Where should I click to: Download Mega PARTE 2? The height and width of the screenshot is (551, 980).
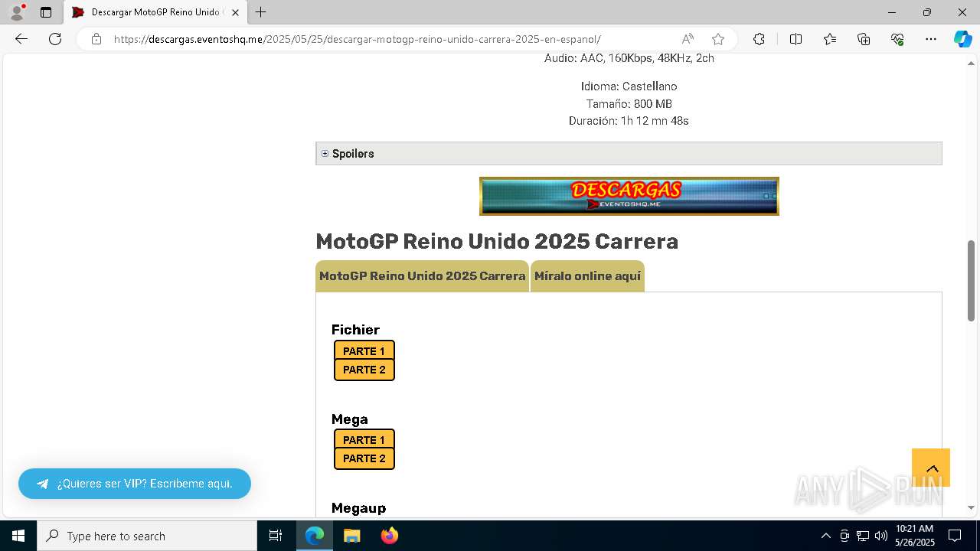tap(364, 458)
